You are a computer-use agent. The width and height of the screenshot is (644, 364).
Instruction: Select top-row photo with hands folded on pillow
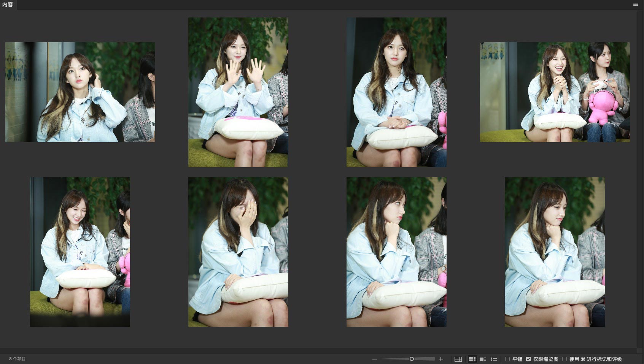396,92
